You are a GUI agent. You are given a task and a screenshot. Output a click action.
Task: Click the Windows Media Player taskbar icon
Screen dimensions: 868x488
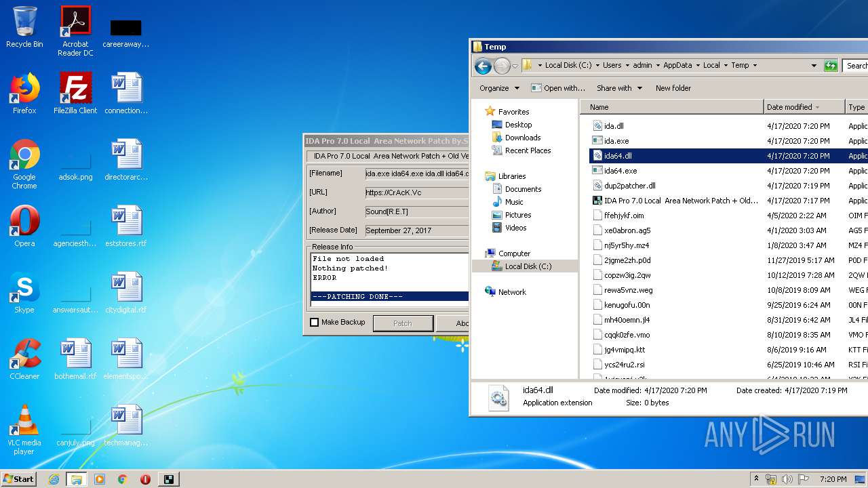100,479
